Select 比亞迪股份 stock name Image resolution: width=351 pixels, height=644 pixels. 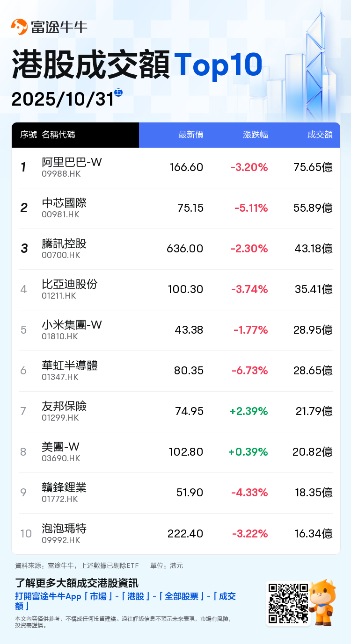click(70, 285)
